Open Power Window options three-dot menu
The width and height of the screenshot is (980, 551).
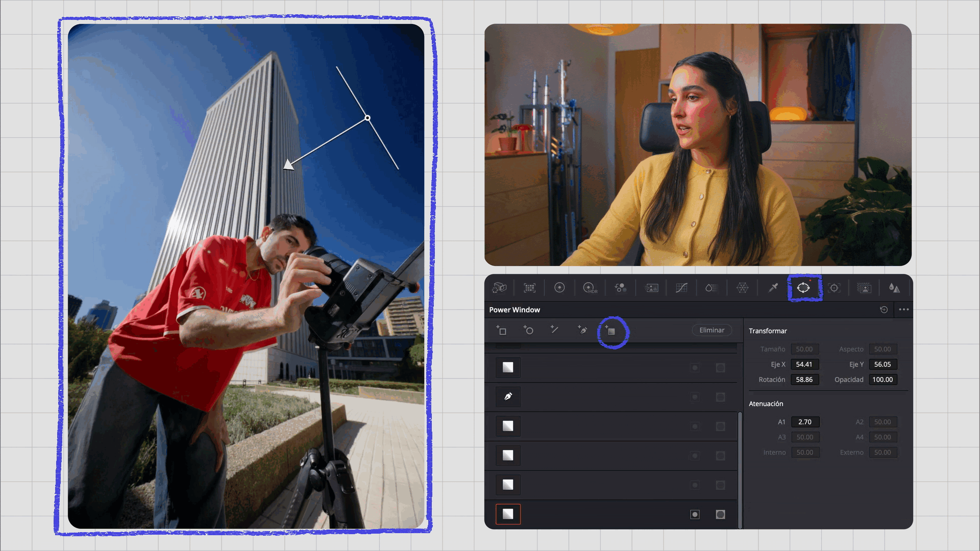click(903, 310)
